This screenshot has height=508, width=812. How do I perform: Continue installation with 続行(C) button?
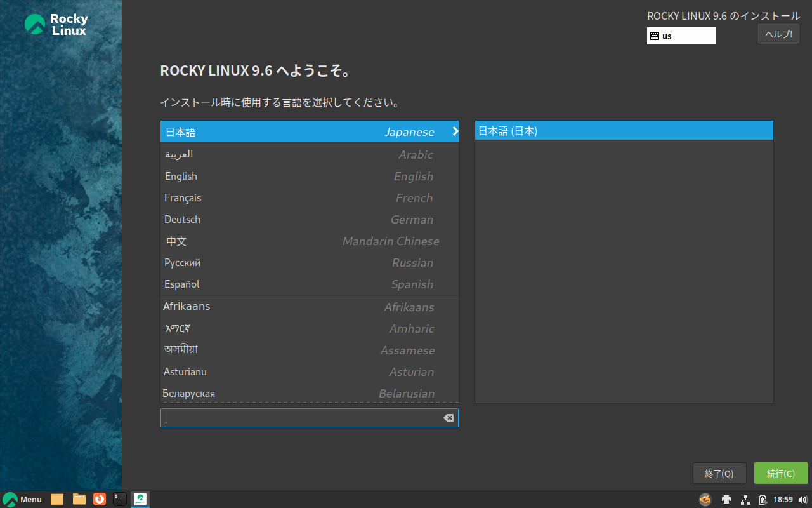point(781,474)
